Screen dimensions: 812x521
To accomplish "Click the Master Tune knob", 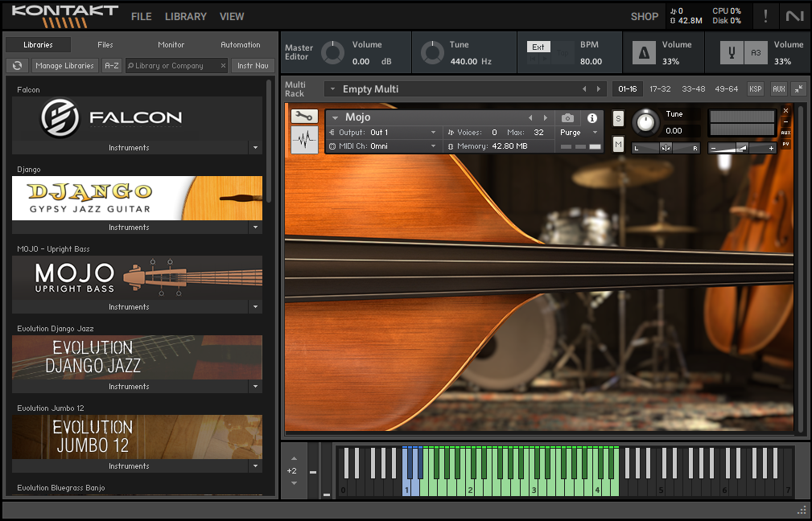I will click(432, 53).
